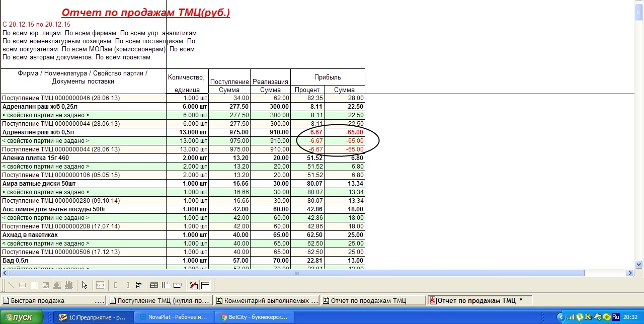Click the vertical scrollbar down arrow
The height and width of the screenshot is (324, 644).
pos(639,264)
